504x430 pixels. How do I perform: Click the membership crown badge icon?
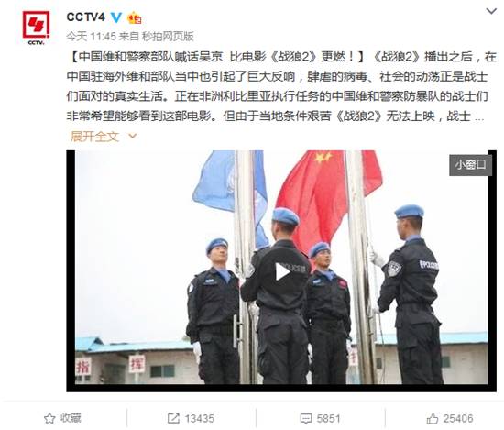135,17
